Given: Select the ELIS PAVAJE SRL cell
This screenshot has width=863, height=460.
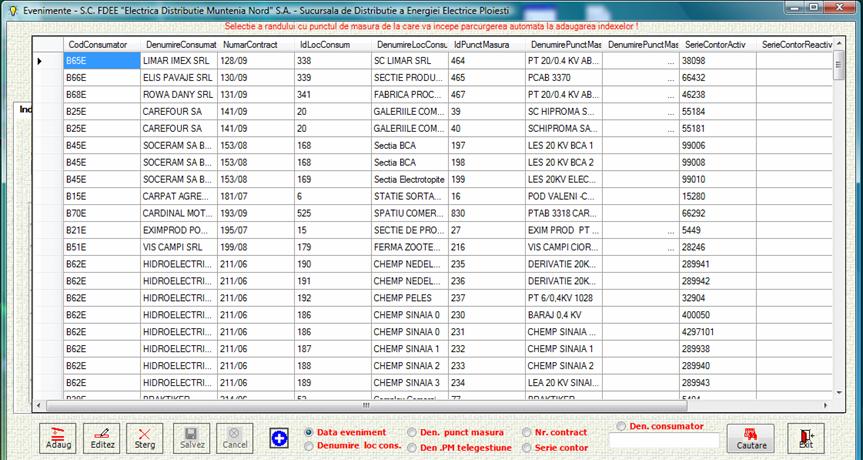Looking at the screenshot, I should (x=179, y=78).
